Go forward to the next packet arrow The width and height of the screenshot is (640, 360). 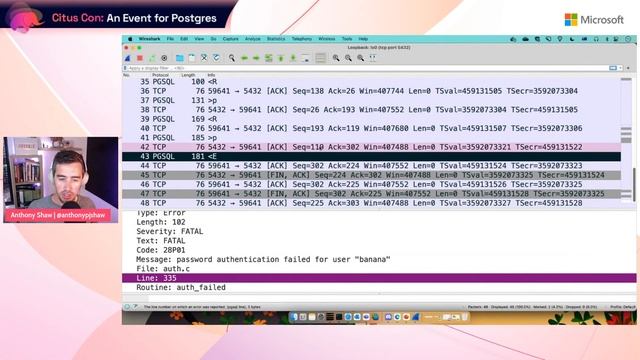tap(256, 58)
